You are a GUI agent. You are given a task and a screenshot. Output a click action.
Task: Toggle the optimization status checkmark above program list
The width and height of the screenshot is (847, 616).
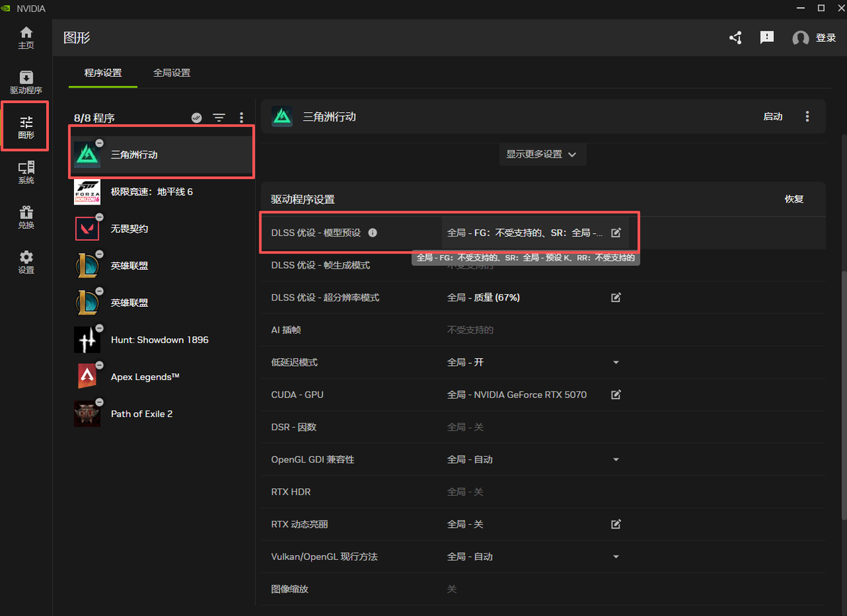point(197,118)
